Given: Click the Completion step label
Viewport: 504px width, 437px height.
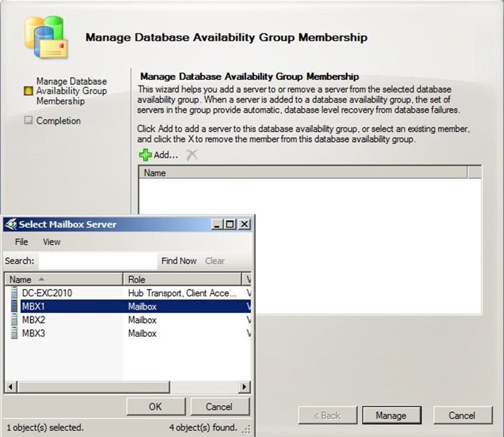Looking at the screenshot, I should tap(59, 121).
